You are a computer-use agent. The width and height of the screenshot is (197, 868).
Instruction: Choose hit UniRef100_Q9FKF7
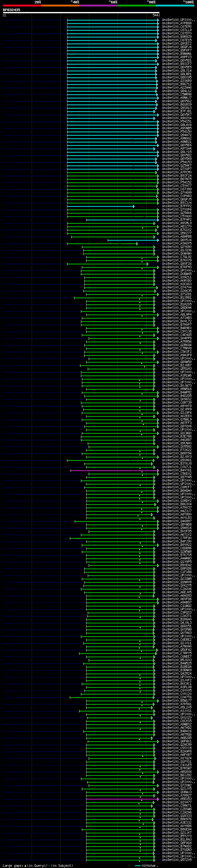tap(176, 50)
